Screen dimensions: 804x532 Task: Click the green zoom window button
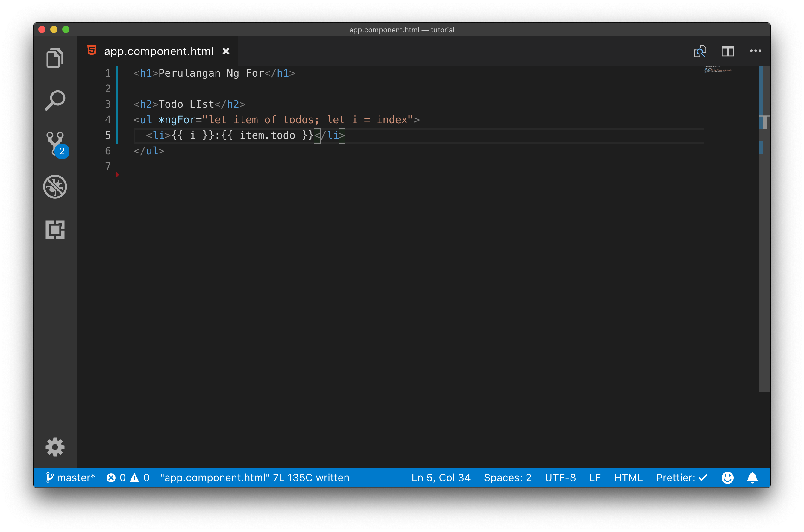(66, 30)
